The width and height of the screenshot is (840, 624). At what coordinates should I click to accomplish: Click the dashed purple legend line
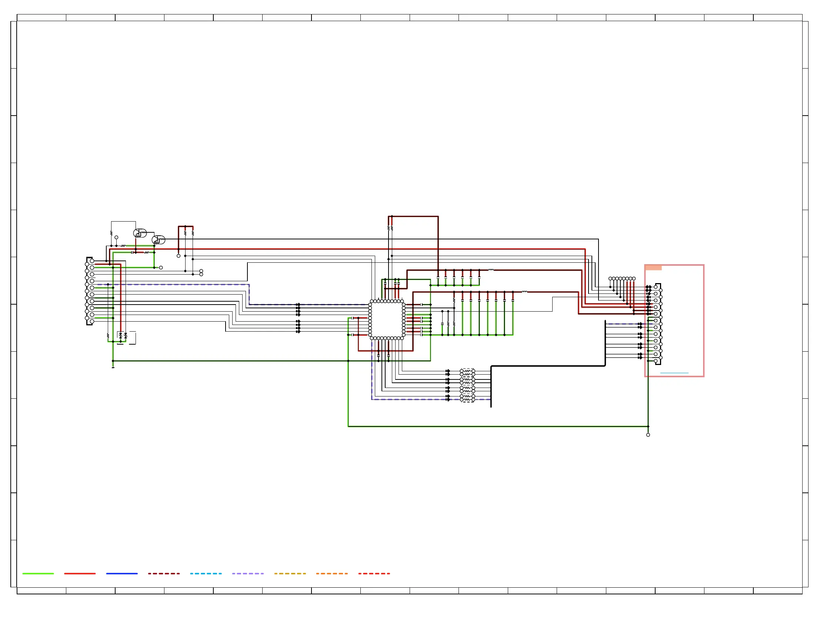pyautogui.click(x=248, y=574)
